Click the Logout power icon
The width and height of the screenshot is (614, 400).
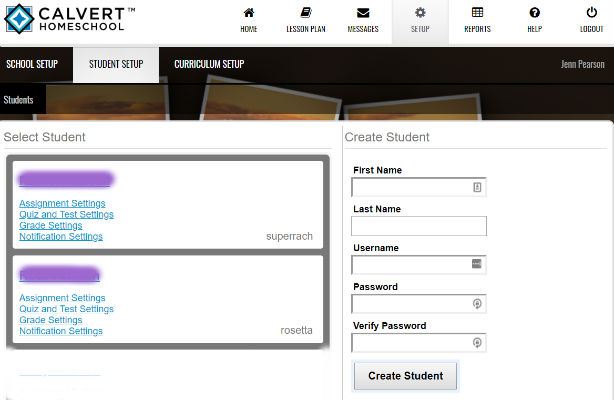pyautogui.click(x=591, y=13)
